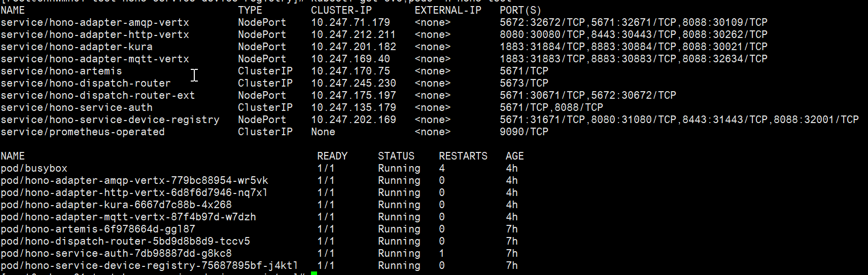Click service/hono-dispatch-router-ext name
Image resolution: width=868 pixels, height=275 pixels.
pyautogui.click(x=98, y=96)
